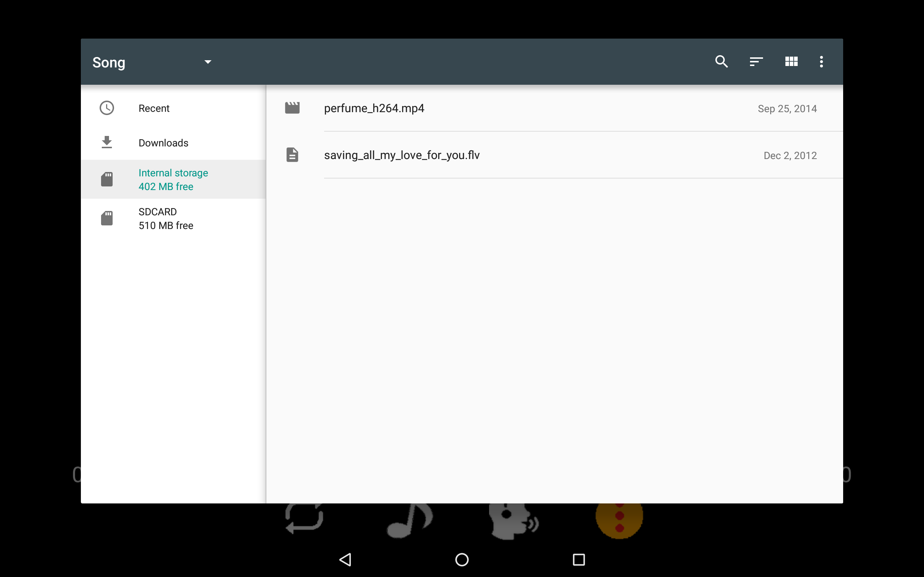Tap the recent apps square button
The height and width of the screenshot is (577, 924).
(x=579, y=559)
